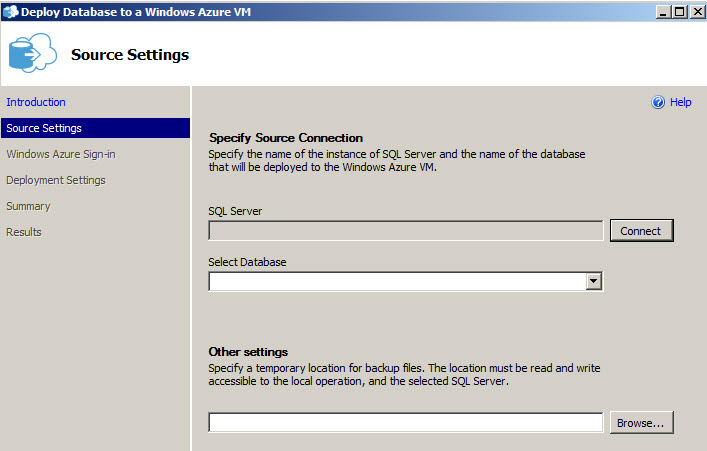This screenshot has width=707, height=451.
Task: Click the database cloud header icon
Action: (x=32, y=53)
